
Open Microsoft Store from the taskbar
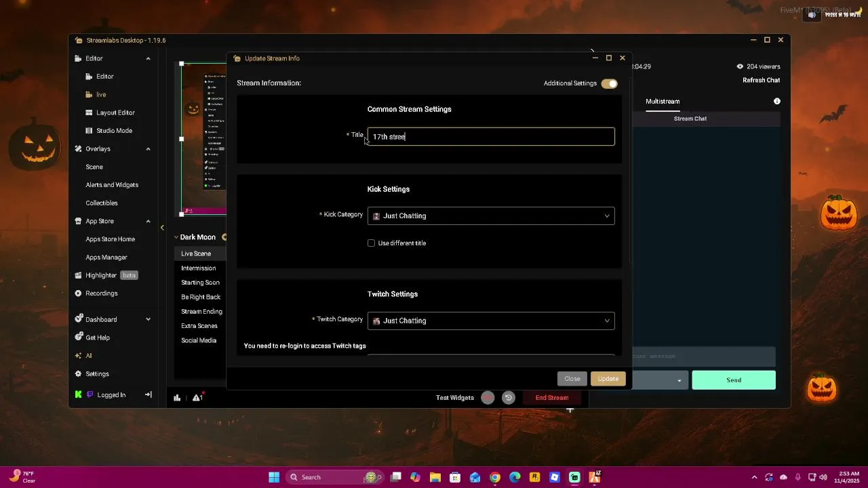[455, 477]
